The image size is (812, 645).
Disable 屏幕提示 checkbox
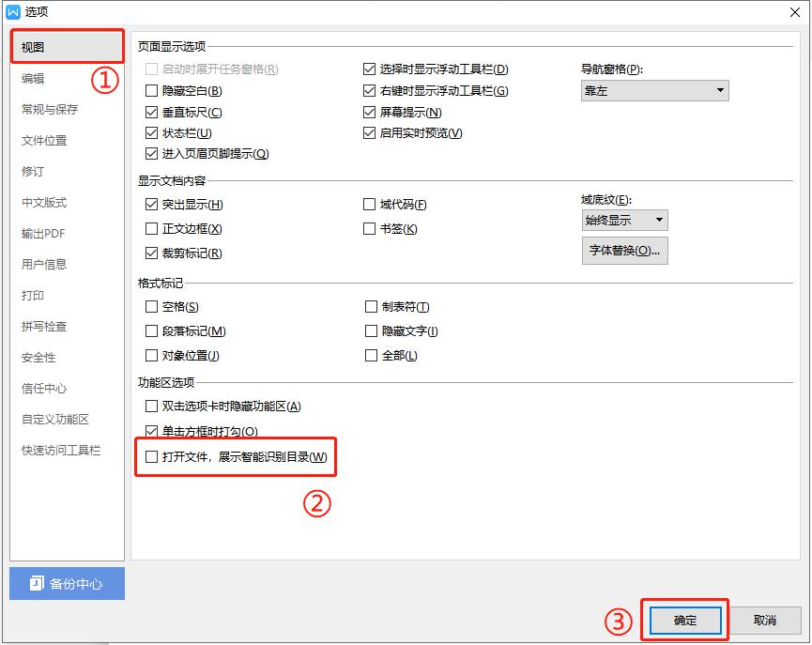coord(369,113)
